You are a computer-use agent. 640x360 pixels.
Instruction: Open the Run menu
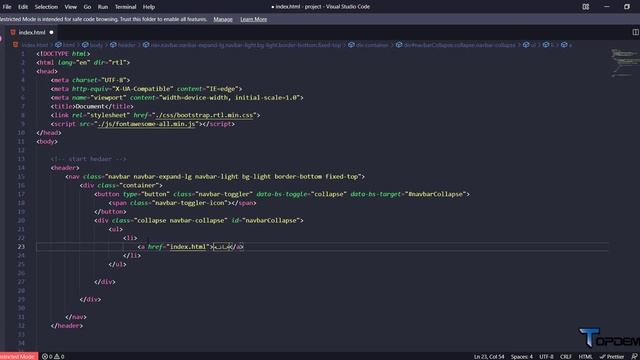tap(103, 7)
